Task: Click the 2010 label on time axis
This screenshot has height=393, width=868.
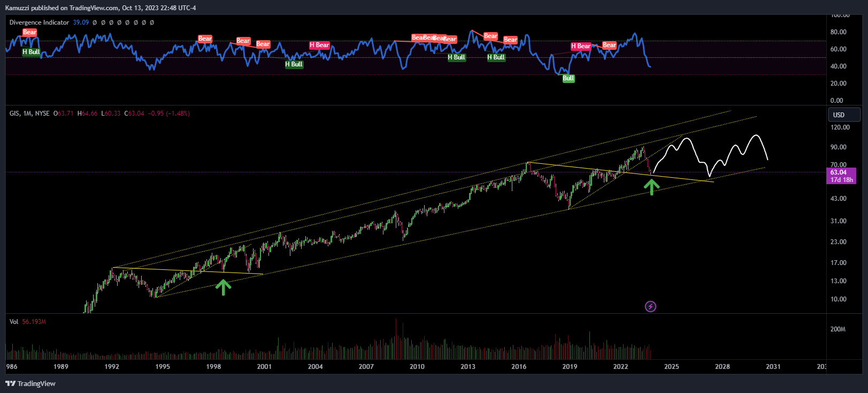Action: [x=417, y=367]
